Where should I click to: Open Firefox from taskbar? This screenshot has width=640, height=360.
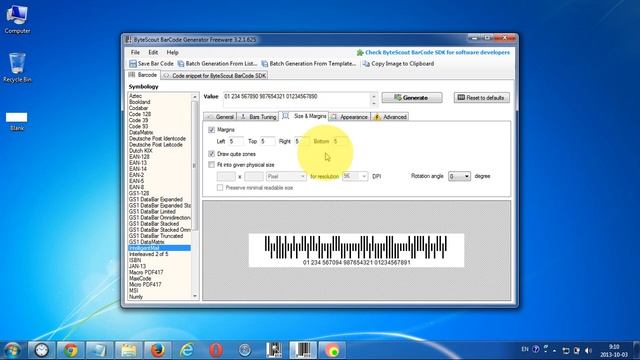158,350
